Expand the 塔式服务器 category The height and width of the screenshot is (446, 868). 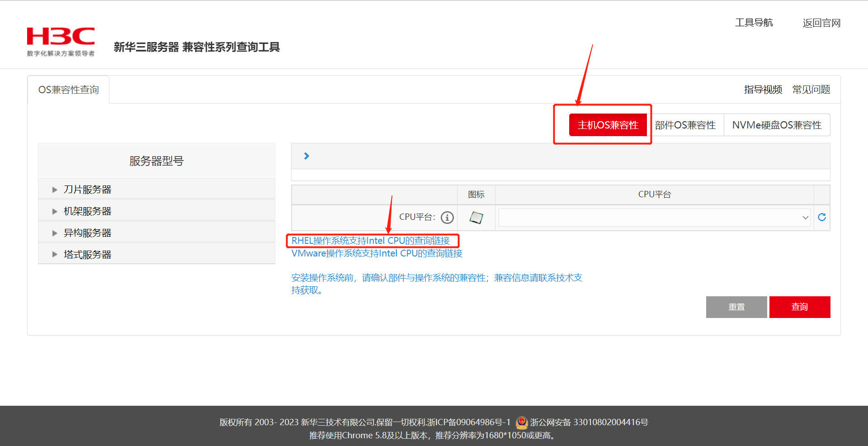click(x=156, y=254)
